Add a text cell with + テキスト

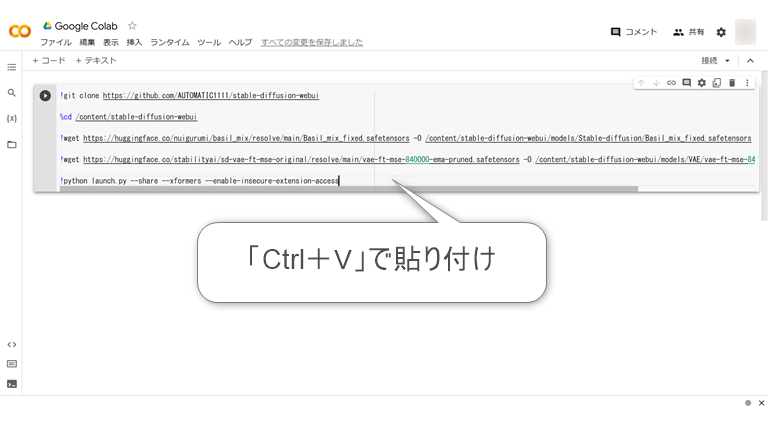click(x=96, y=61)
